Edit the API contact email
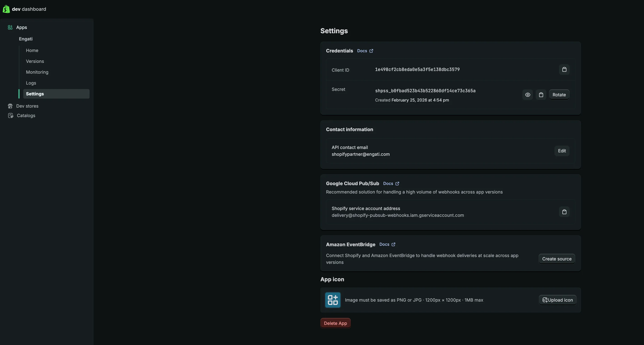 (x=562, y=151)
